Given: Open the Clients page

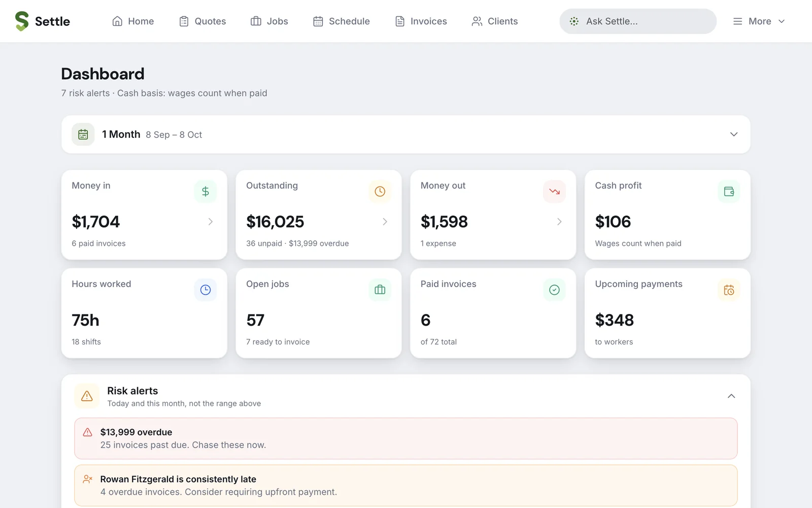Looking at the screenshot, I should pos(495,21).
